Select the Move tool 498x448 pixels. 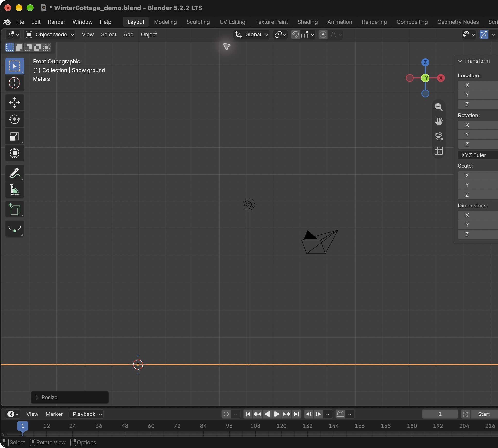(x=15, y=102)
